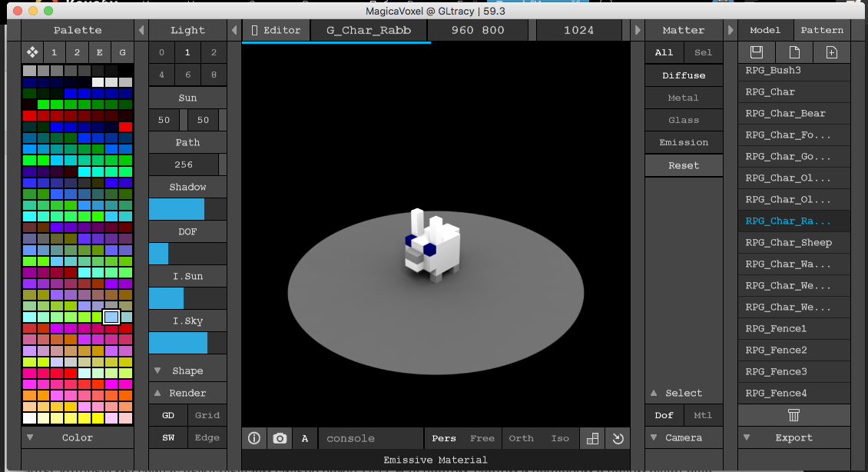Click the arrow left of Matter header

637,30
